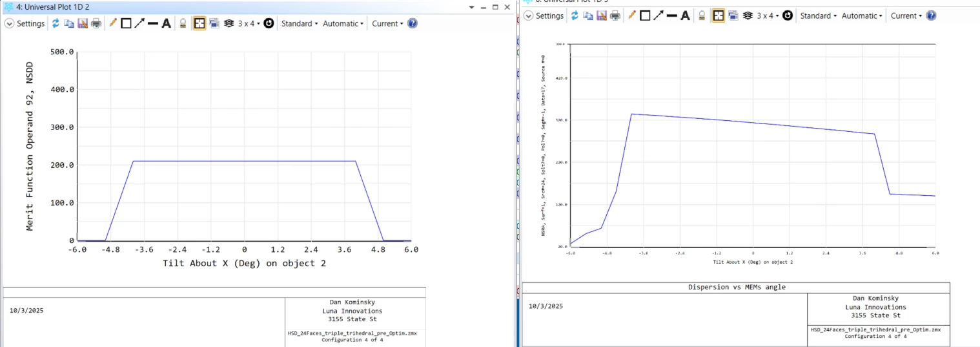This screenshot has height=347, width=980.
Task: Open the 3 x 4 dropdown in left window
Action: 249,23
